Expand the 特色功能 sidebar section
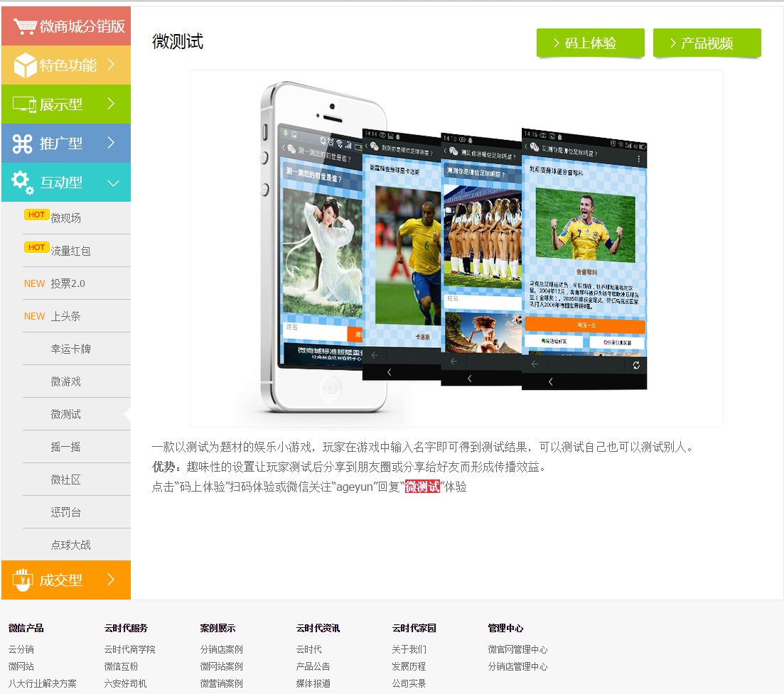 [65, 65]
